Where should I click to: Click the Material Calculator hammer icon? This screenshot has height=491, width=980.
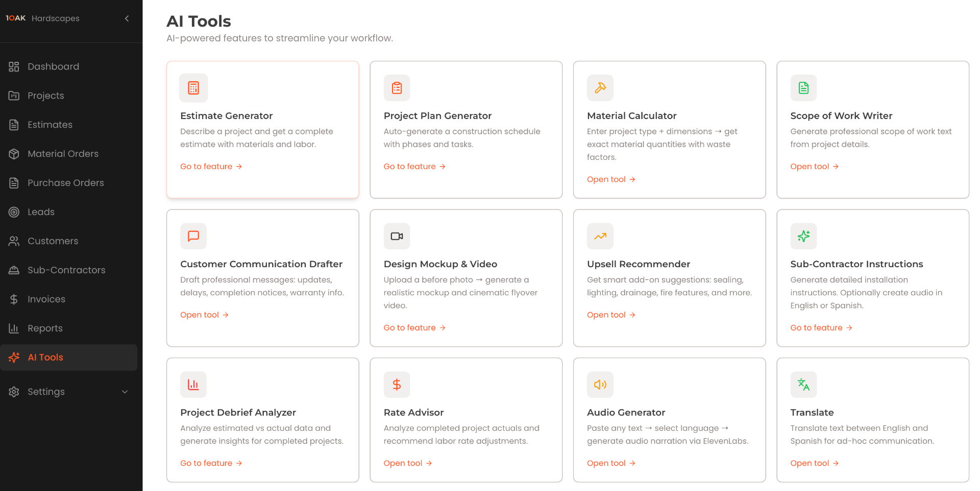pyautogui.click(x=600, y=88)
